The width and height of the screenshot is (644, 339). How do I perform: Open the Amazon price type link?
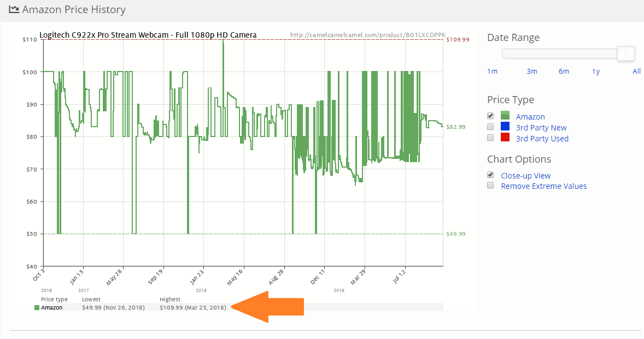[x=530, y=117]
